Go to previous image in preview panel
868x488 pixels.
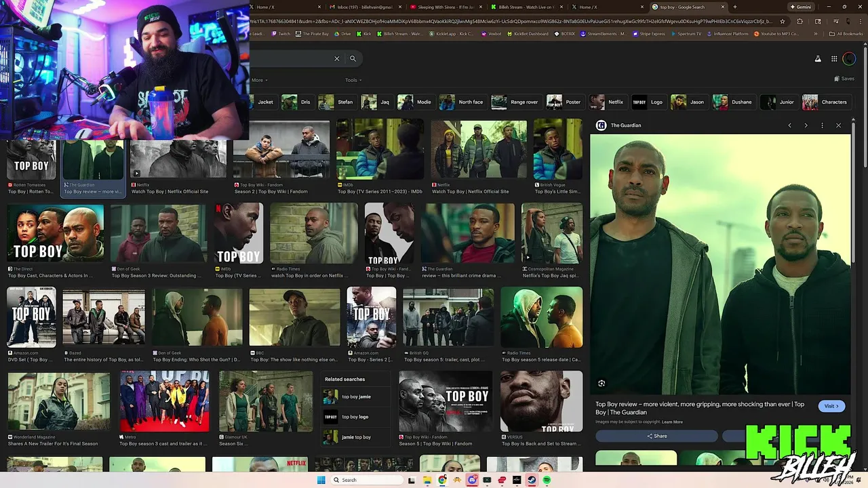click(789, 125)
